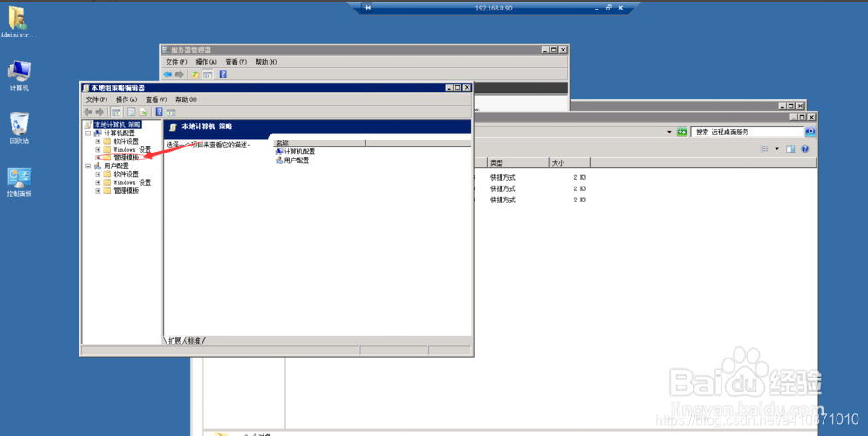The image size is (868, 436).
Task: Select 计算机配置 item in right pane list
Action: pyautogui.click(x=295, y=152)
